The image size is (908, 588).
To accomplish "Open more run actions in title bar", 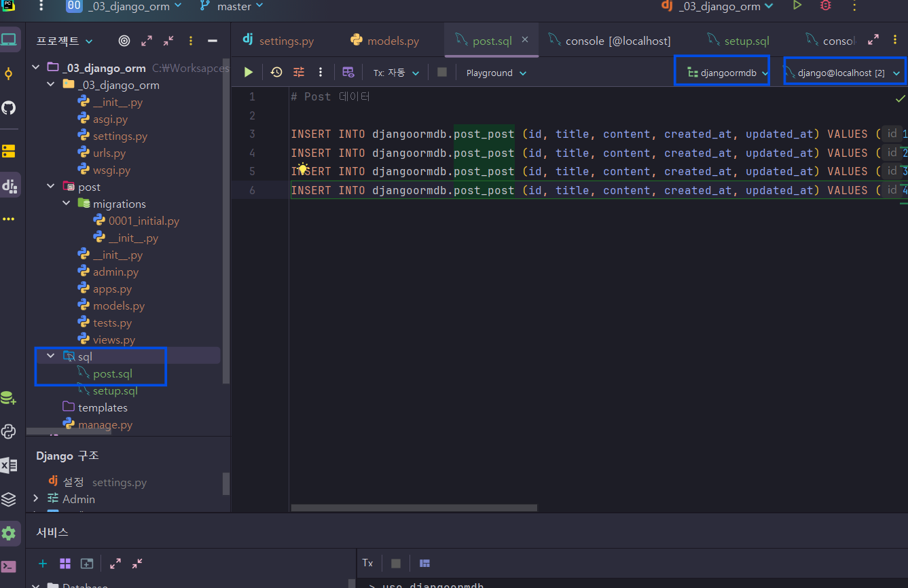I will pyautogui.click(x=854, y=5).
